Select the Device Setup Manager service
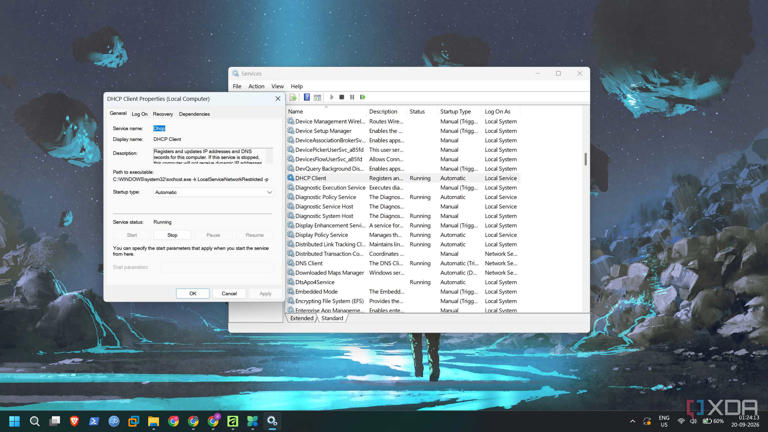768x432 pixels. [403, 131]
